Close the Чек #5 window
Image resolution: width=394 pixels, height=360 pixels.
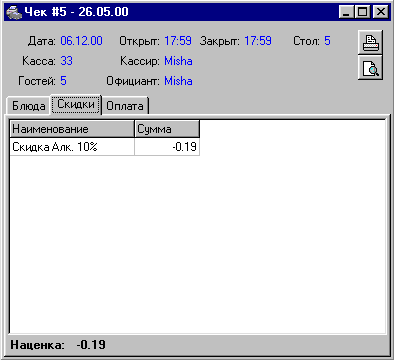click(380, 12)
